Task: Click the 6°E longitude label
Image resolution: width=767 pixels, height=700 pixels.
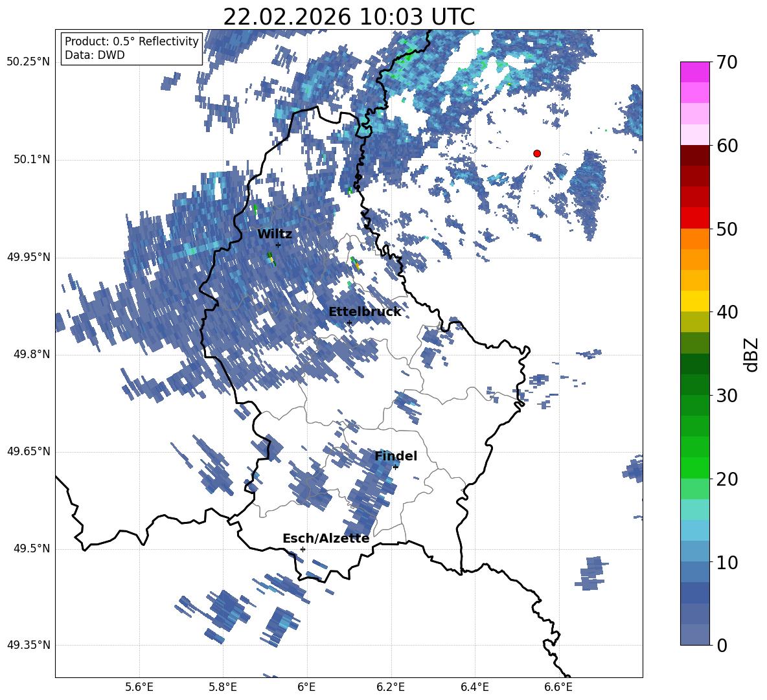Action: 306,687
